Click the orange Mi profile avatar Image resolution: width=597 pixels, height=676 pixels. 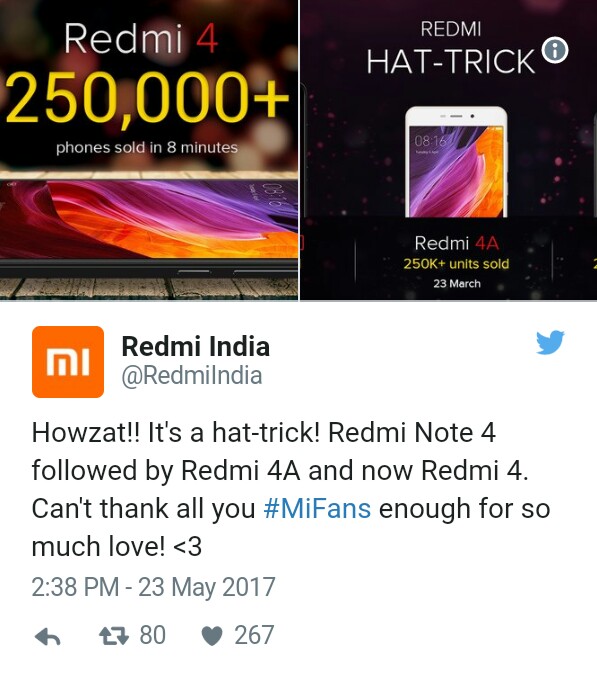(68, 362)
